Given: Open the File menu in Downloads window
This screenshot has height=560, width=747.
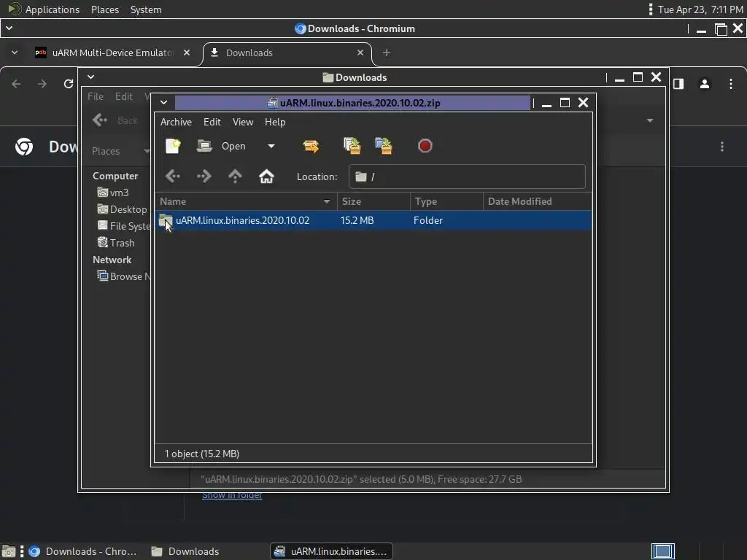Looking at the screenshot, I should [96, 96].
